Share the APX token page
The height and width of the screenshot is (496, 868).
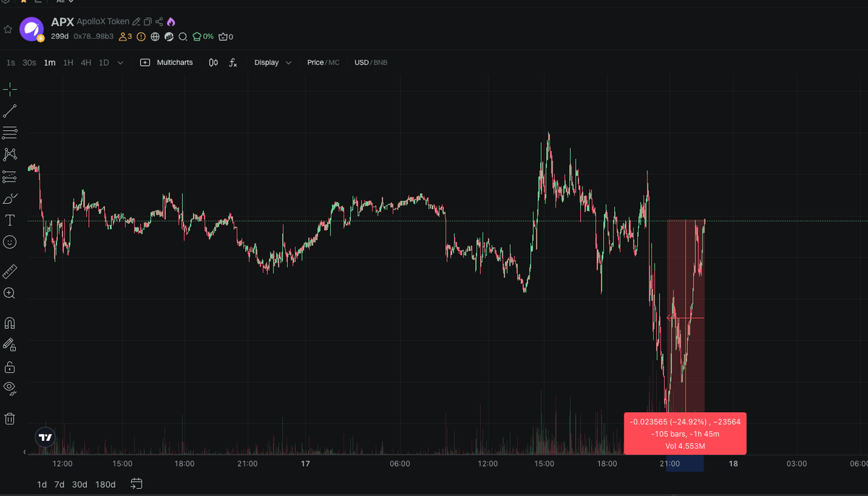(x=159, y=22)
